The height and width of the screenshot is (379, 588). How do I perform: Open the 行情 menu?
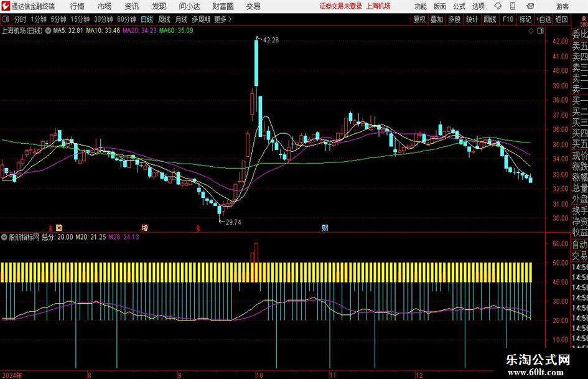click(x=77, y=6)
